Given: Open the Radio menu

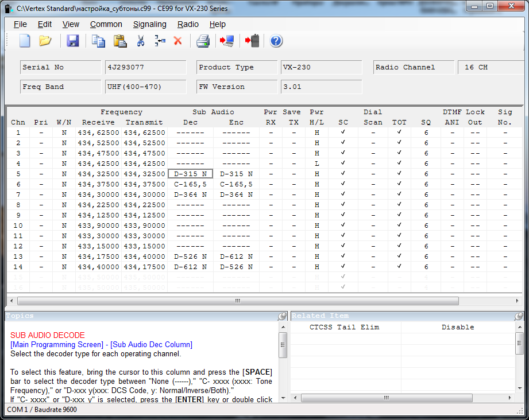Looking at the screenshot, I should coord(188,24).
